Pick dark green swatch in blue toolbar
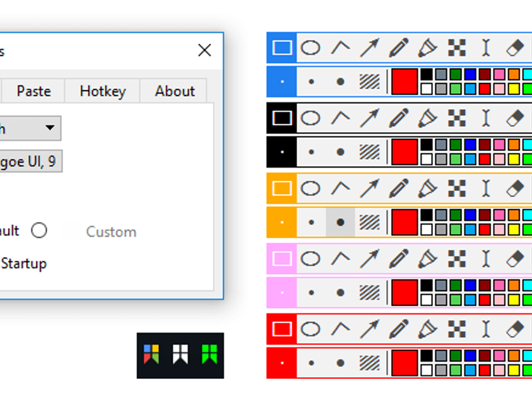 (x=456, y=74)
